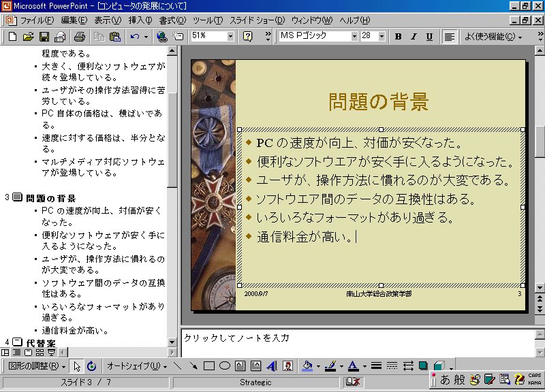The width and height of the screenshot is (545, 392).
Task: Open the font size 28 dropdown
Action: coord(381,37)
